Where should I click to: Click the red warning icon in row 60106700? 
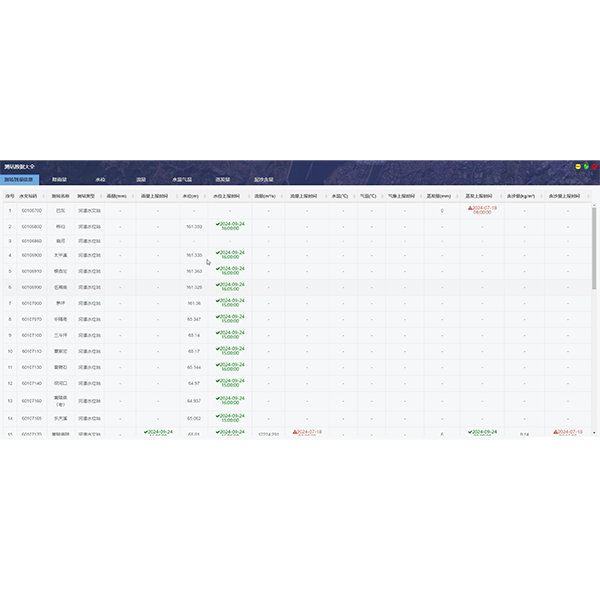click(470, 208)
